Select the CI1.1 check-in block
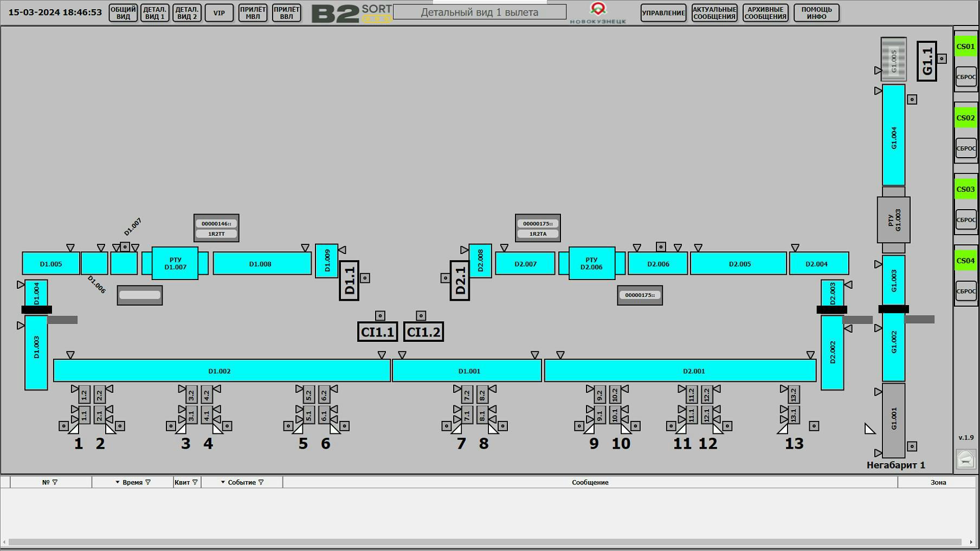Image resolution: width=980 pixels, height=551 pixels. 377,332
